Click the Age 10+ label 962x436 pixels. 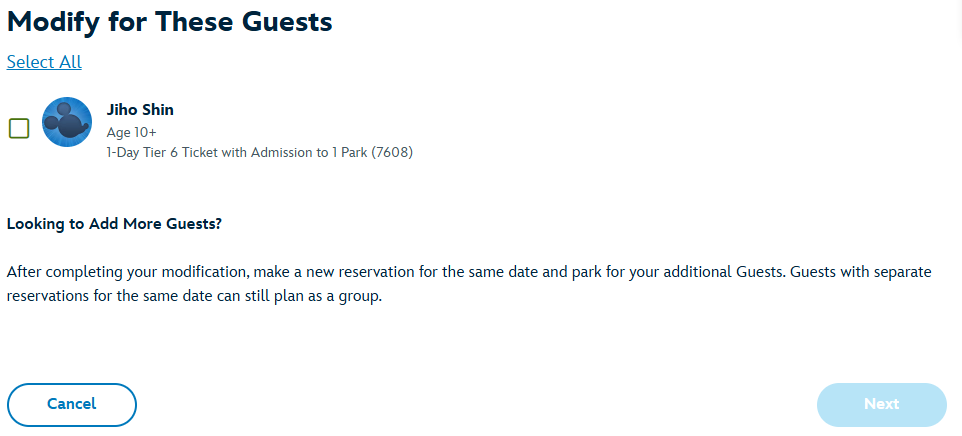[x=132, y=132]
